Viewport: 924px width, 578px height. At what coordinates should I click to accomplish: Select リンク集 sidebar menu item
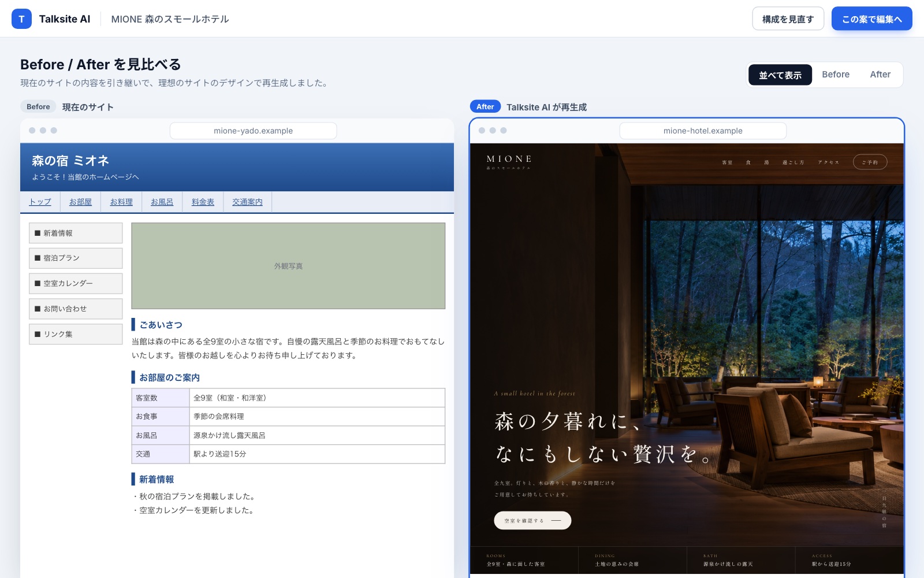point(76,334)
